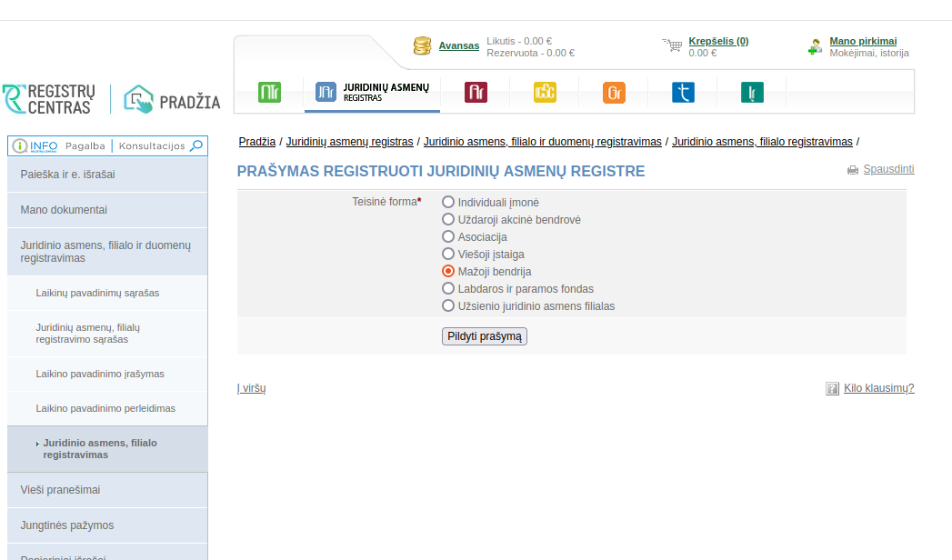Switch to Juridinių asmenų registras tab
Image resolution: width=952 pixels, height=560 pixels.
[372, 92]
